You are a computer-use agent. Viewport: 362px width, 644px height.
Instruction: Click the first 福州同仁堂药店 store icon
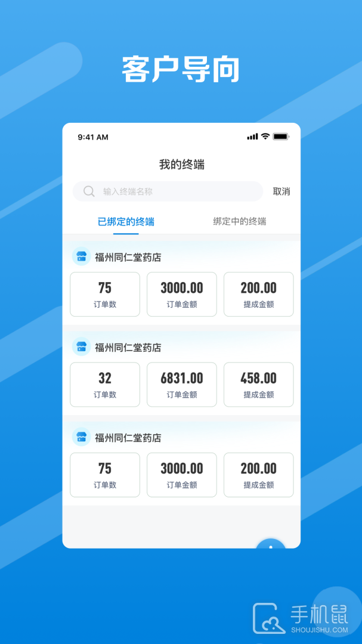[81, 256]
